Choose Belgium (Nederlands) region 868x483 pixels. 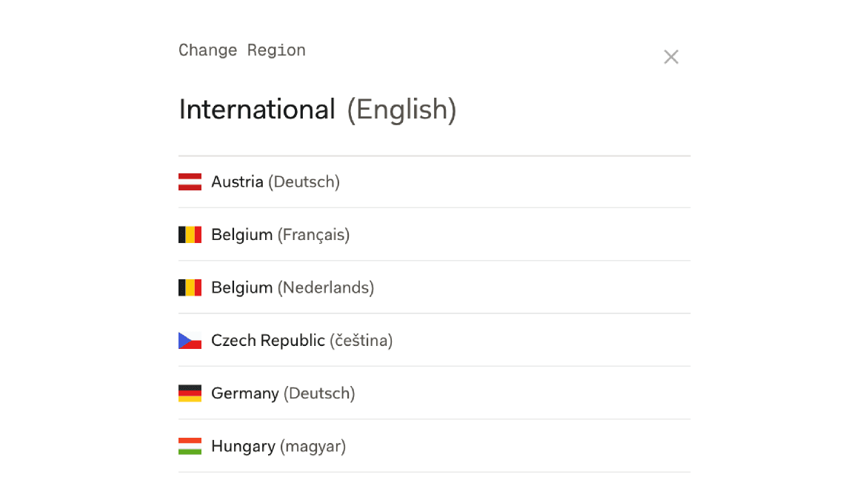tap(434, 287)
